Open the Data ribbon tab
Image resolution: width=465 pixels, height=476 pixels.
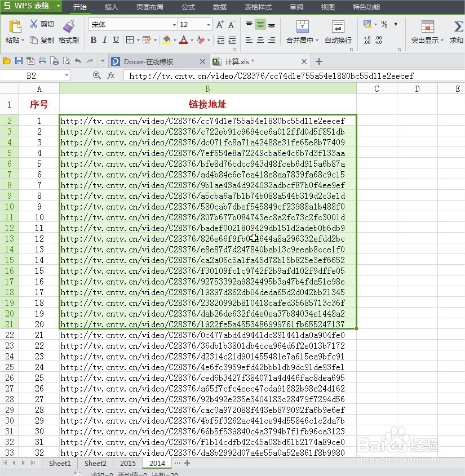220,7
